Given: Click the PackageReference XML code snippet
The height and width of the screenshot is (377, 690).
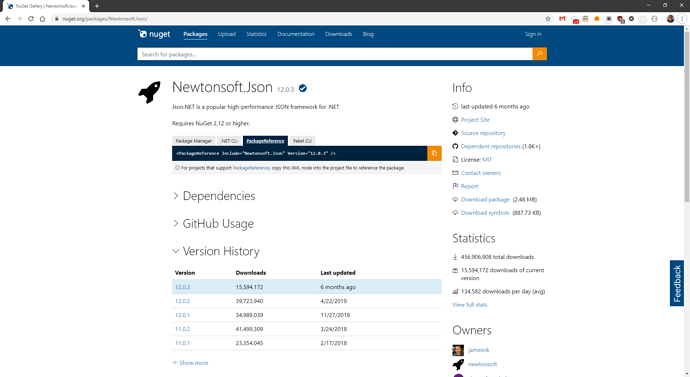Looking at the screenshot, I should tap(256, 154).
